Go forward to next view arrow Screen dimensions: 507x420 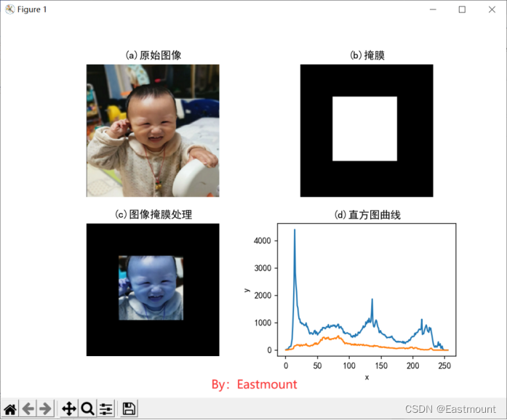45,409
